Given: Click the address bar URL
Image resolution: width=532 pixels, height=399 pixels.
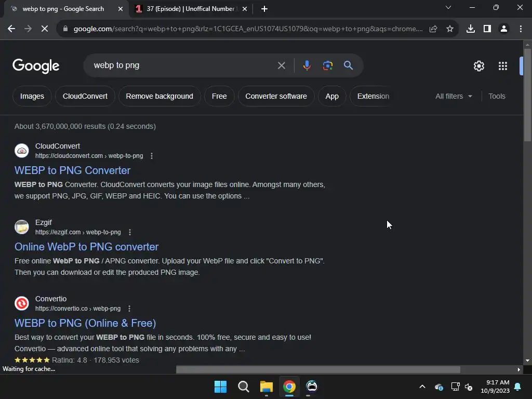Looking at the screenshot, I should (248, 29).
